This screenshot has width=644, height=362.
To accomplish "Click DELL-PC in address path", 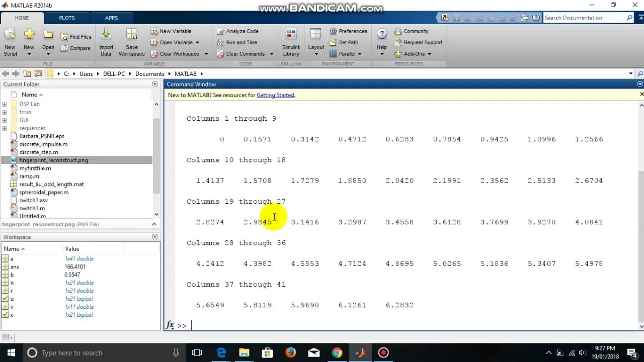I will coord(114,74).
